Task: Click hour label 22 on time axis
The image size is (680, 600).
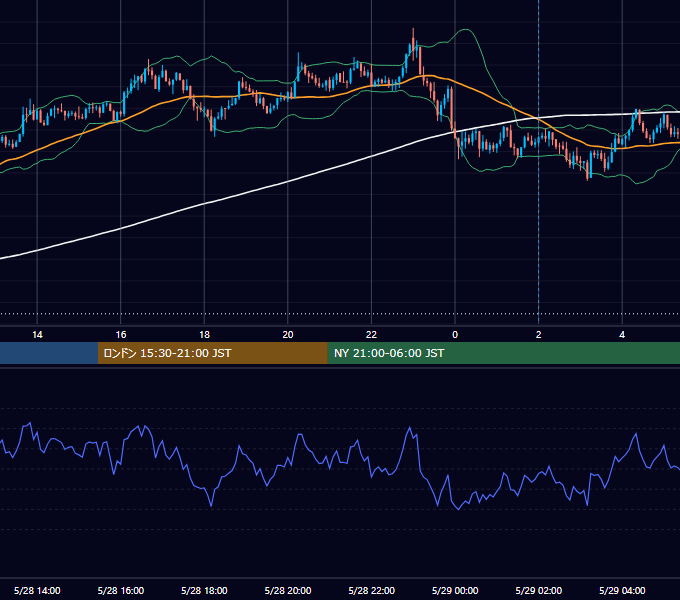Action: pyautogui.click(x=371, y=335)
